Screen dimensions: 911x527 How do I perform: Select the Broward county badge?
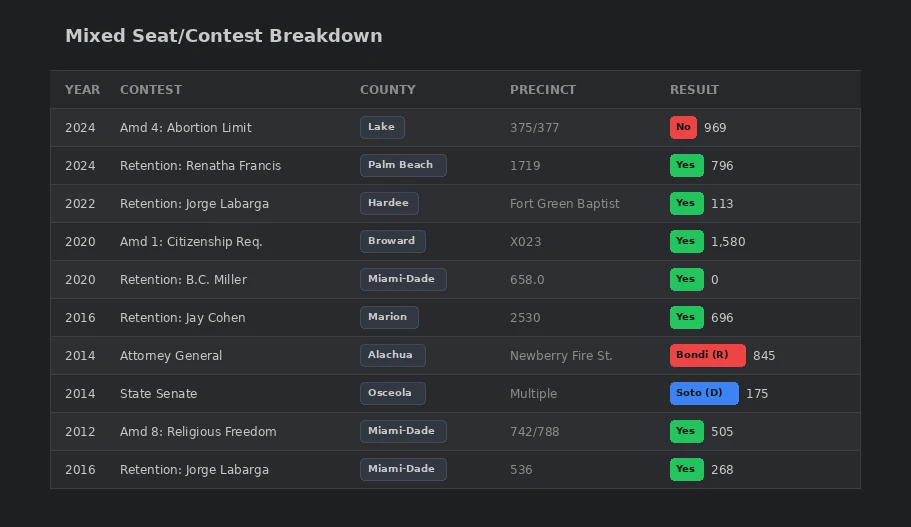coord(392,241)
